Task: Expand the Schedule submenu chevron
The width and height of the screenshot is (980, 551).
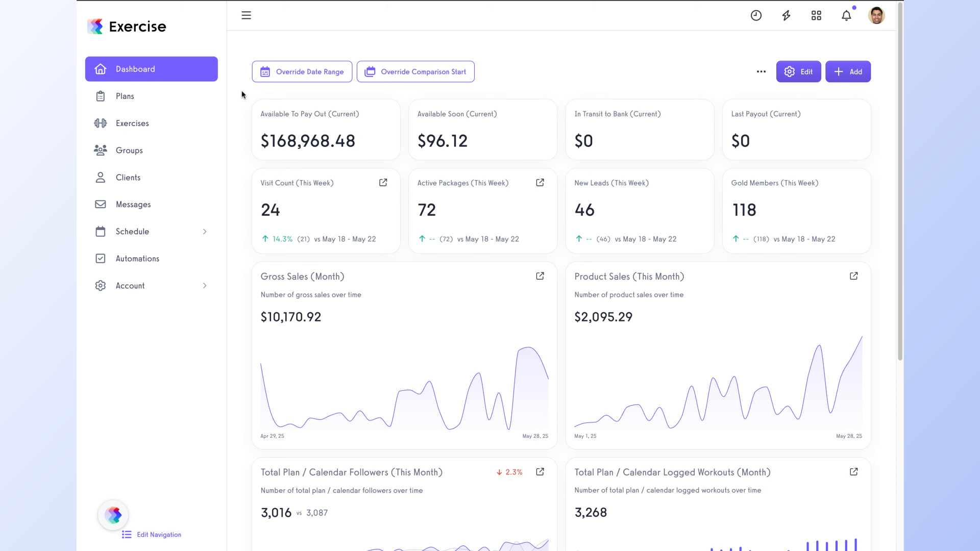Action: point(205,232)
